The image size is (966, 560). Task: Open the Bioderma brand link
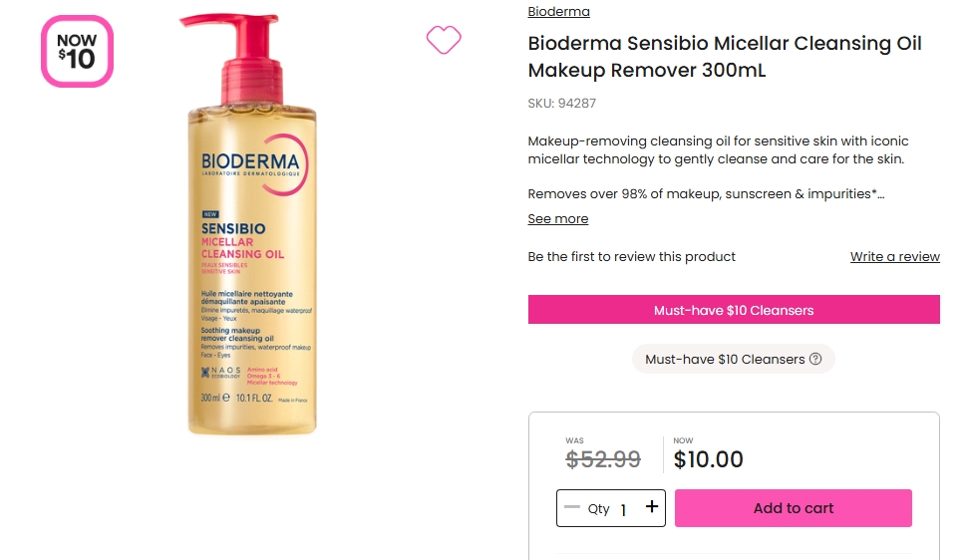coord(558,12)
